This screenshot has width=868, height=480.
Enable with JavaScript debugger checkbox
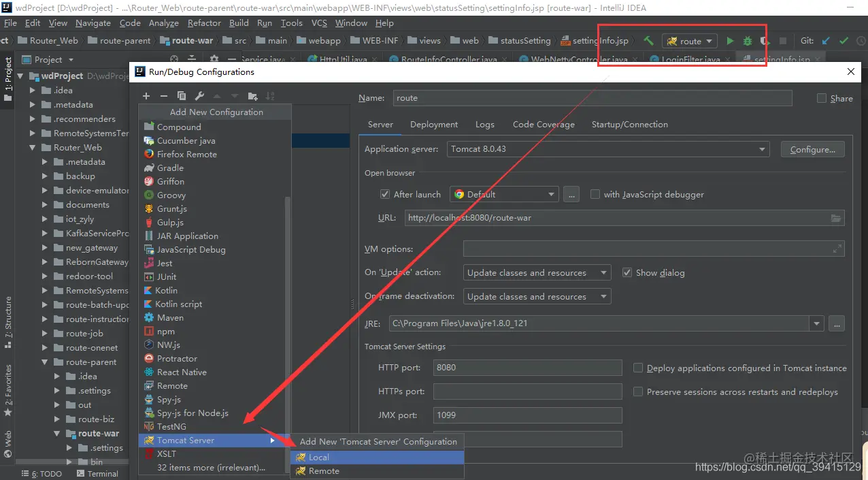click(595, 194)
